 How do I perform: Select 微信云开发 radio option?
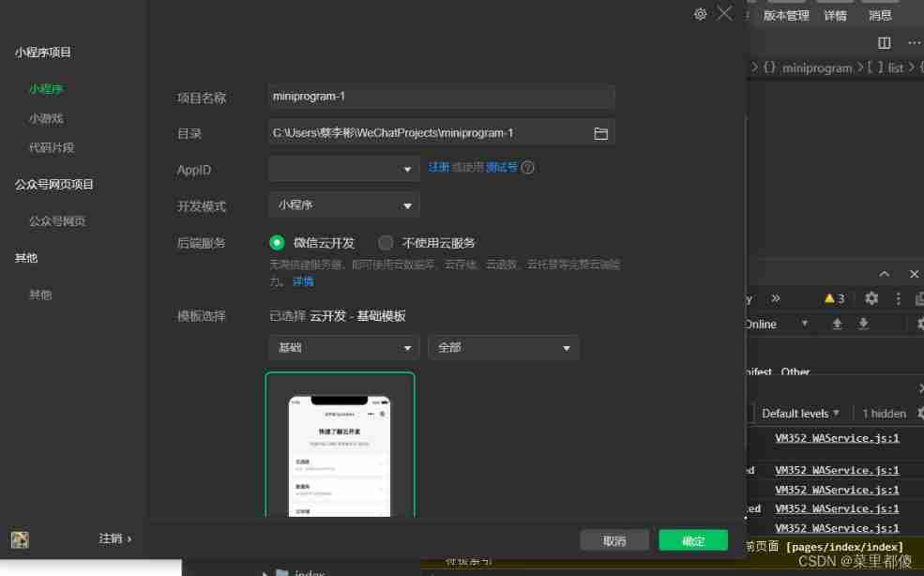click(x=277, y=243)
